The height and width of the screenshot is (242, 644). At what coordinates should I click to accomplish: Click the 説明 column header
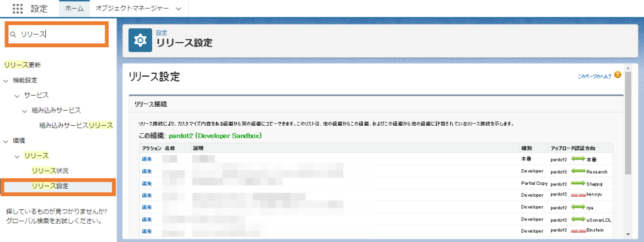tap(198, 148)
